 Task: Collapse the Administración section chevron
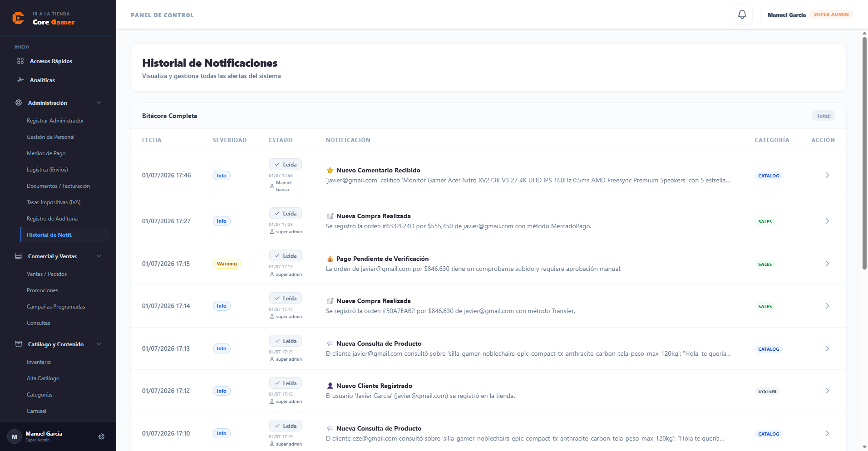pos(99,103)
